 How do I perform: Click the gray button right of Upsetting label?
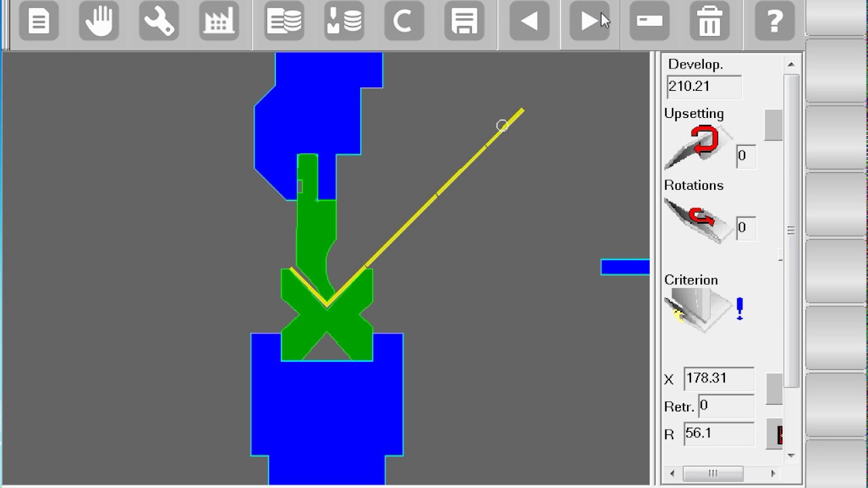[x=774, y=125]
